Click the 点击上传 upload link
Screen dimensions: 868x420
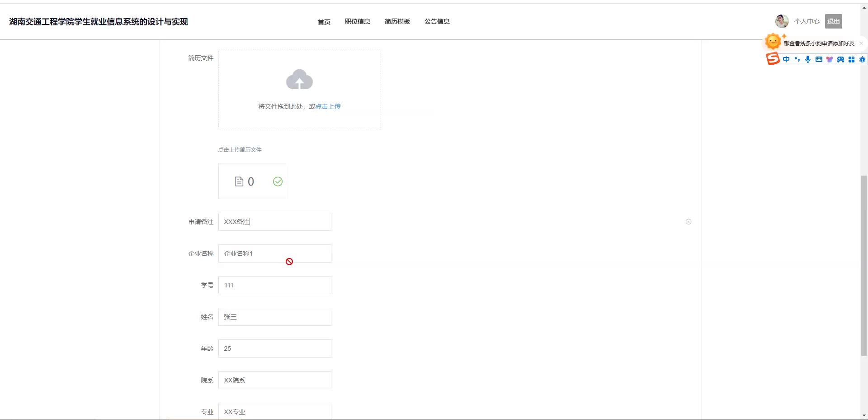[328, 106]
